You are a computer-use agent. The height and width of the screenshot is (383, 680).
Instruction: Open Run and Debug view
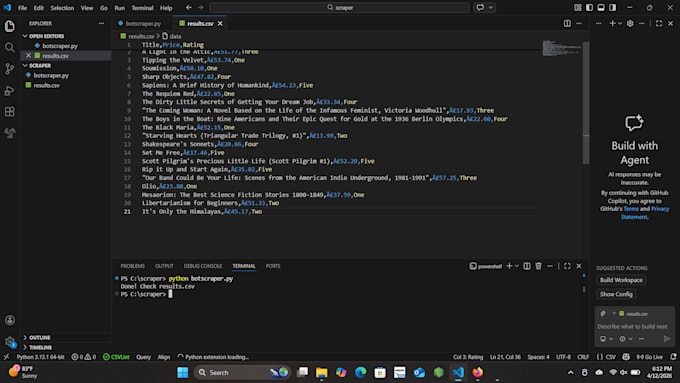(10, 90)
